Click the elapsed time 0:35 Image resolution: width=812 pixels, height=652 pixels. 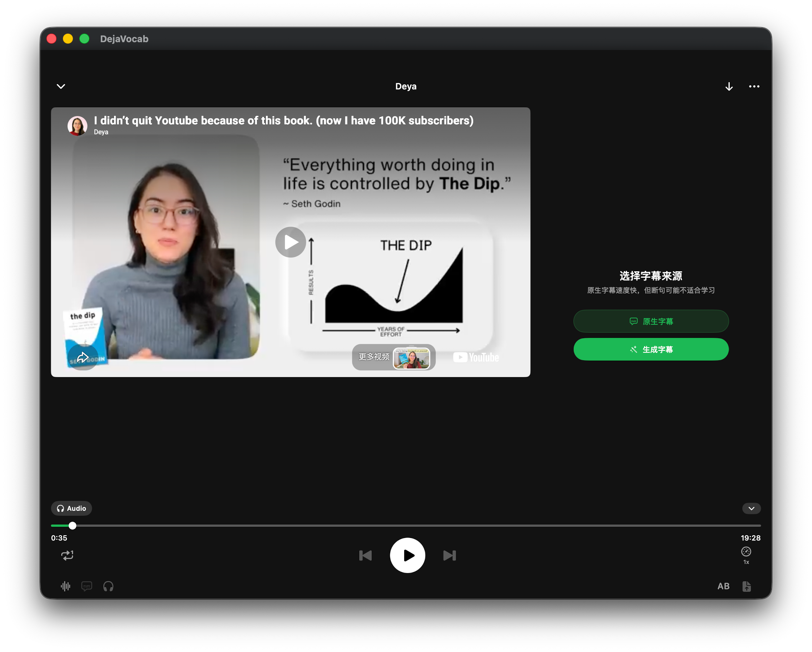pyautogui.click(x=59, y=538)
